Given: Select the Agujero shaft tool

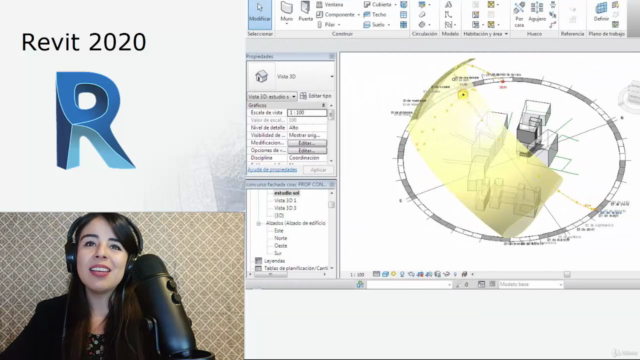Looking at the screenshot, I should (x=537, y=12).
